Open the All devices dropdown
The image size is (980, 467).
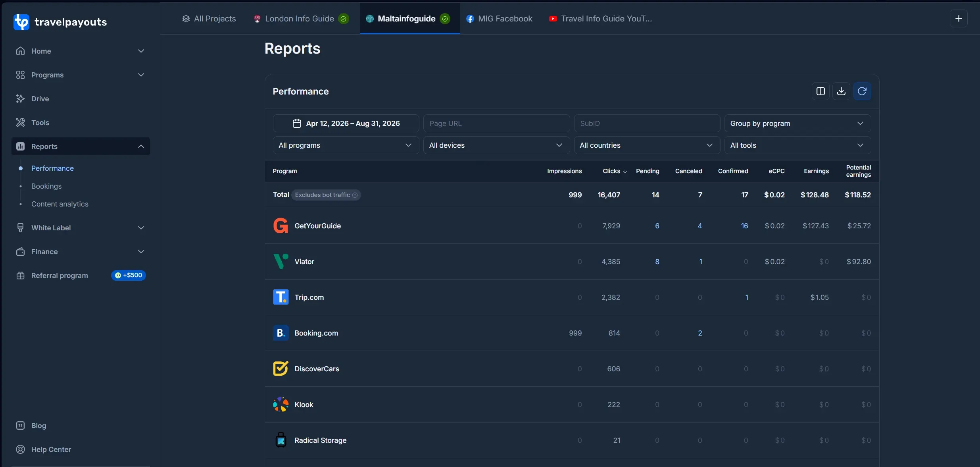pos(496,145)
